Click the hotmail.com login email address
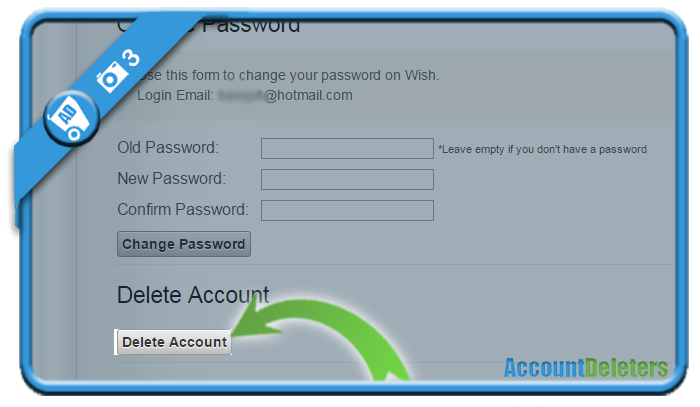 pyautogui.click(x=286, y=95)
